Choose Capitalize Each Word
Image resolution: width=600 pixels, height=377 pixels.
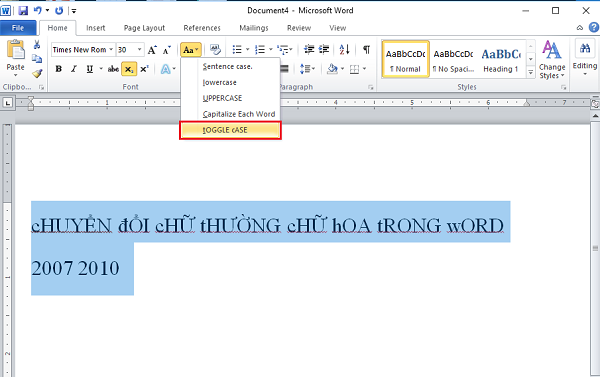[231, 114]
